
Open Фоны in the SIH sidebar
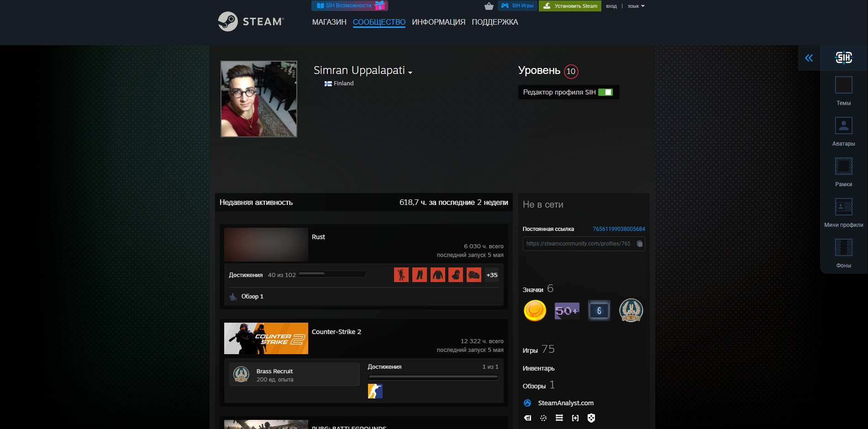[x=843, y=254]
